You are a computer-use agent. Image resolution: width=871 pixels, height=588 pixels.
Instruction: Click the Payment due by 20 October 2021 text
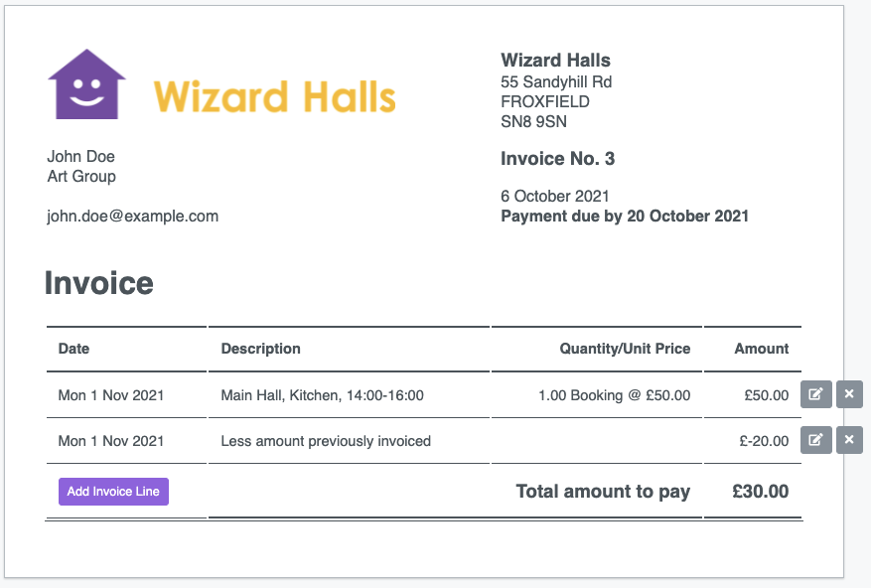[x=625, y=216]
